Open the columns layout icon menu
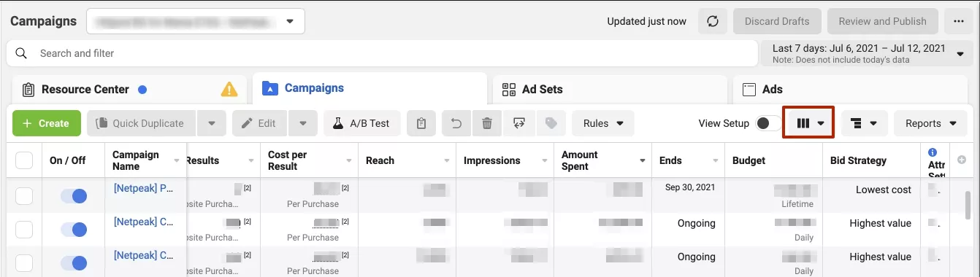Viewport: 980px width, 277px height. (808, 123)
